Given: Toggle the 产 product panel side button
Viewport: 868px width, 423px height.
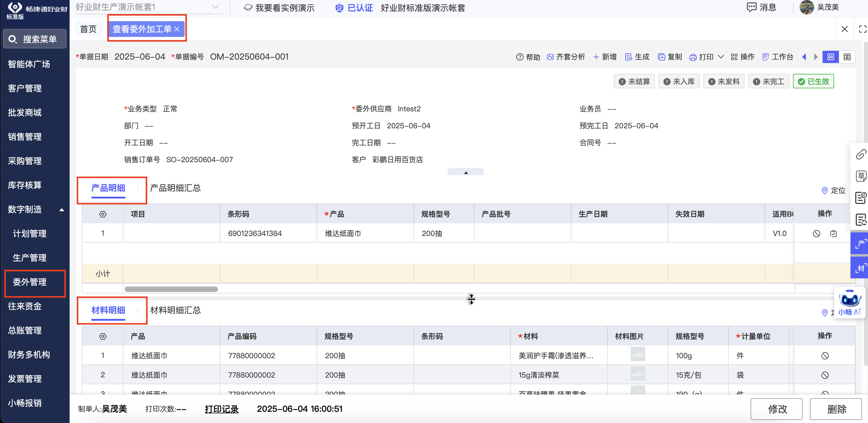Looking at the screenshot, I should (x=860, y=244).
